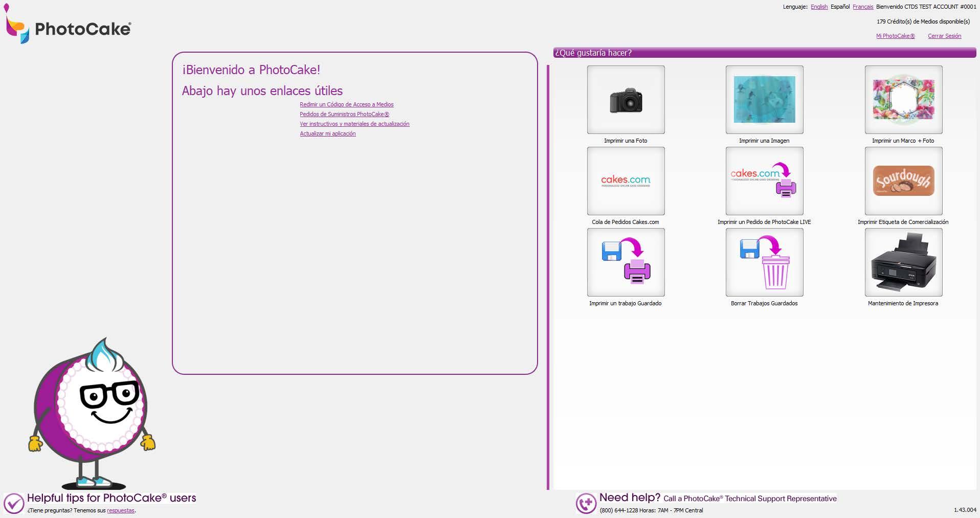
Task: Click the version number 1.43.004
Action: (x=965, y=510)
